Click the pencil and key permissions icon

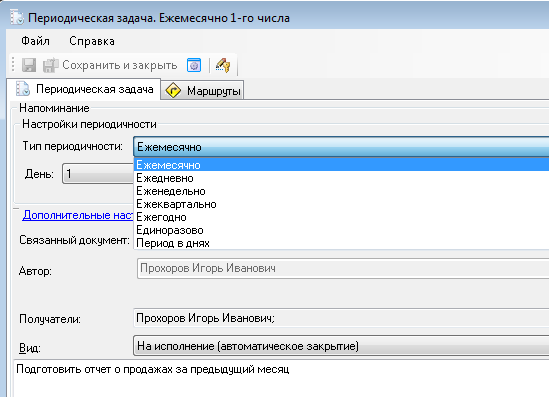click(223, 65)
